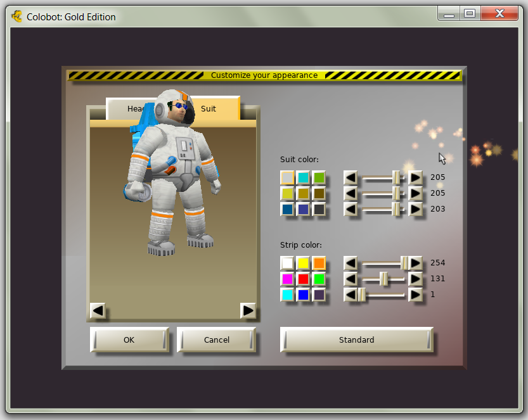Increase suit red value 205 with right arrow

click(x=415, y=177)
